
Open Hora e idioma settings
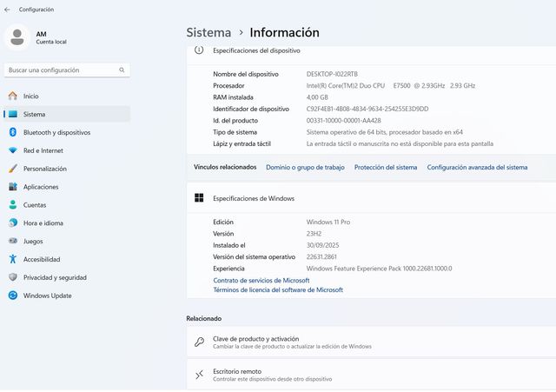(x=43, y=223)
